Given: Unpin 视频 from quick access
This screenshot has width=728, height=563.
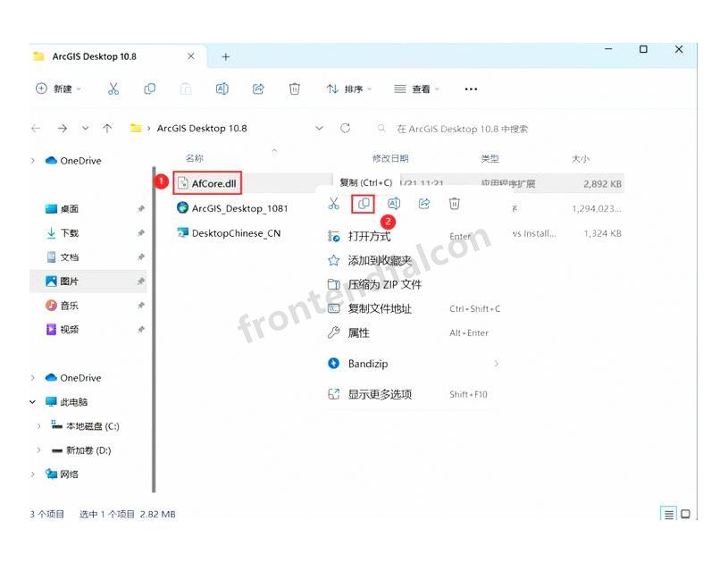Looking at the screenshot, I should 140,330.
